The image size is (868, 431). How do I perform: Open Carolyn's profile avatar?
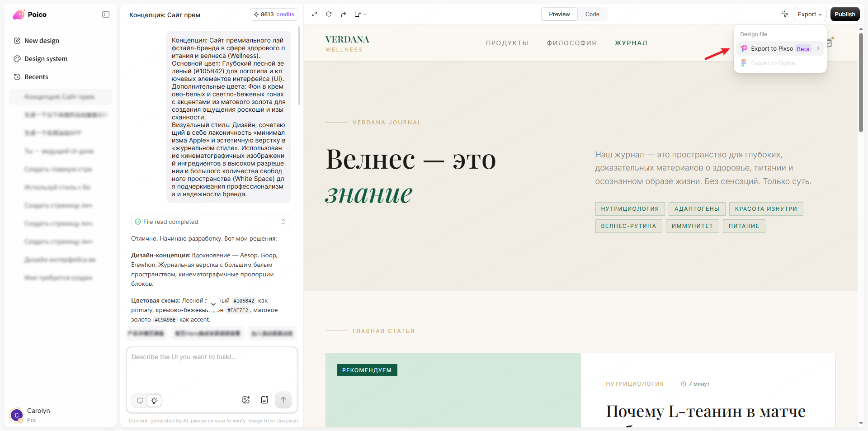17,415
